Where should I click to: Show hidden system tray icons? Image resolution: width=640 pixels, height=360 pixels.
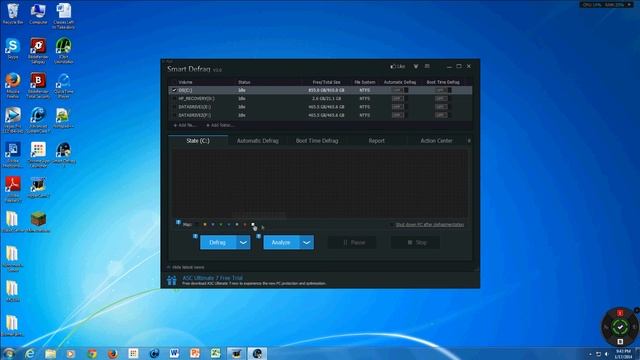pyautogui.click(x=590, y=354)
